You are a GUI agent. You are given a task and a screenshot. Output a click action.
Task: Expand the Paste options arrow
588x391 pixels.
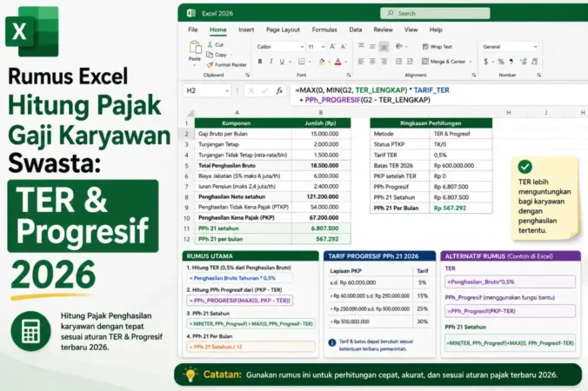coord(195,65)
